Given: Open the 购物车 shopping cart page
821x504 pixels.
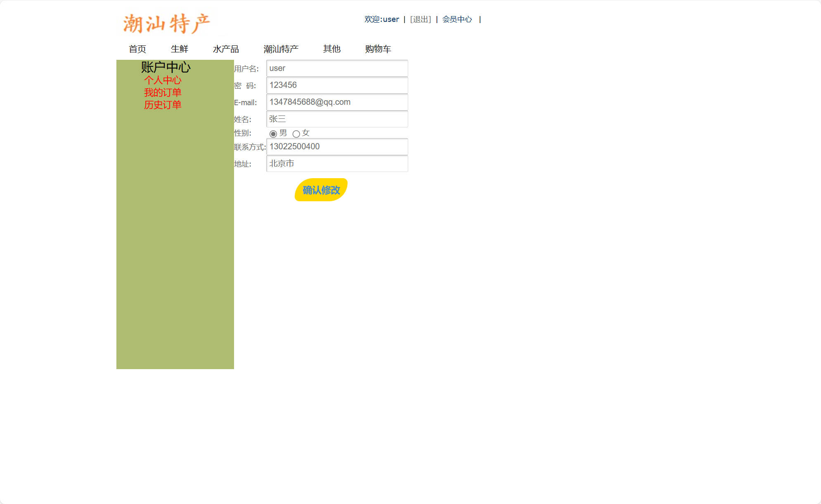Looking at the screenshot, I should (378, 49).
